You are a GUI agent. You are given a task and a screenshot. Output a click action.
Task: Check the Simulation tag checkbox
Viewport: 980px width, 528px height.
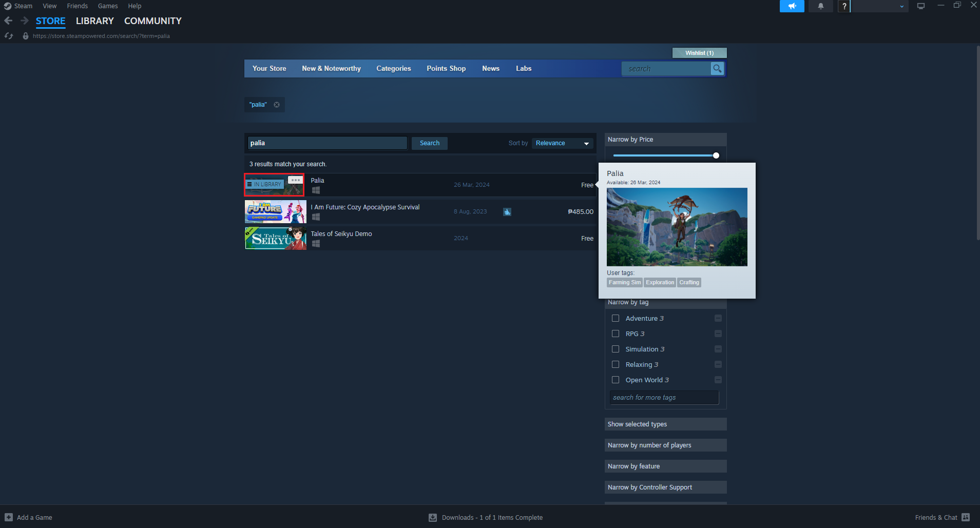coord(616,349)
